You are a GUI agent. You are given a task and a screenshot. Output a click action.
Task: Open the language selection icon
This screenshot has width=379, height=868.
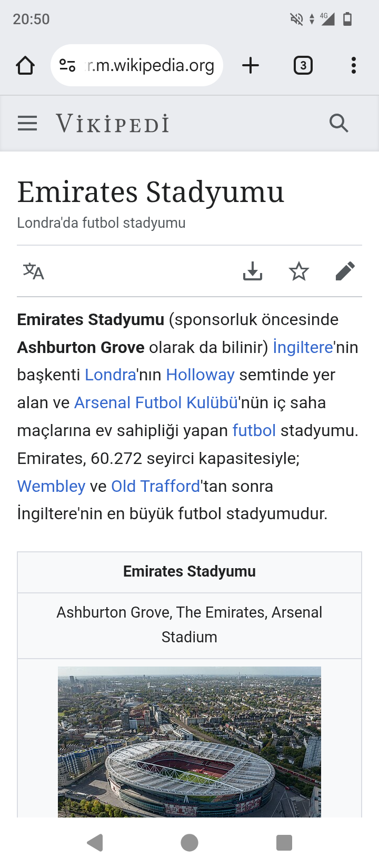tap(34, 271)
